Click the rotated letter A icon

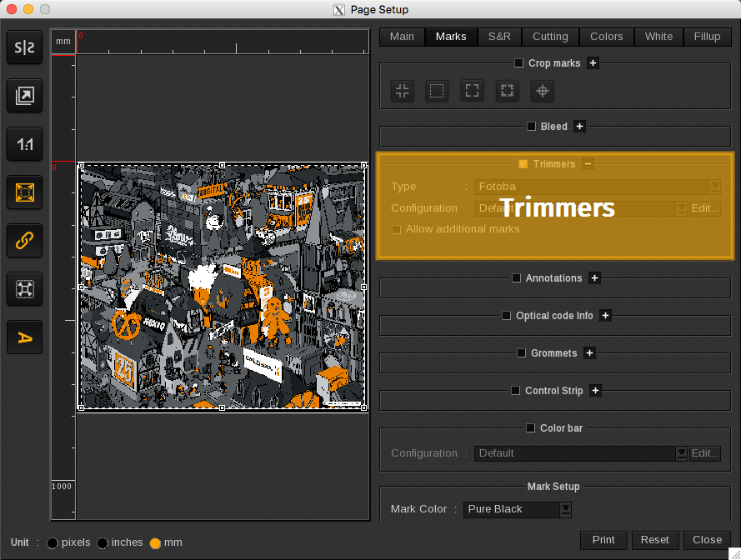pyautogui.click(x=25, y=337)
